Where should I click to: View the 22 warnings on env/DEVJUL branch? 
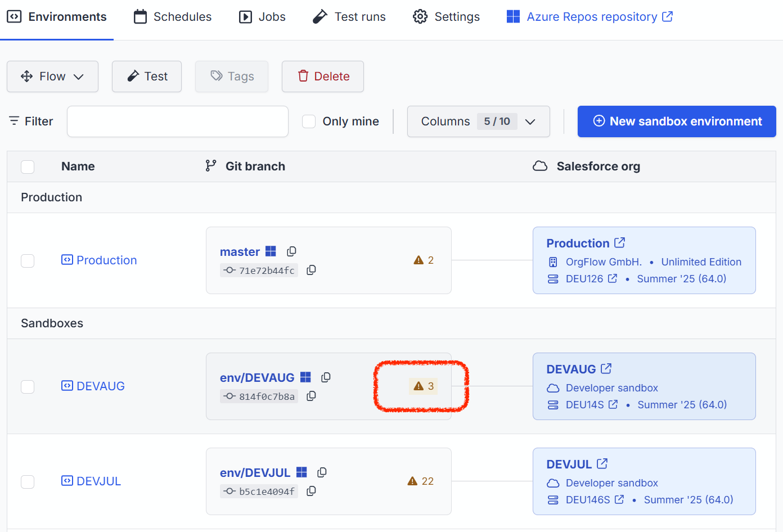pos(420,481)
